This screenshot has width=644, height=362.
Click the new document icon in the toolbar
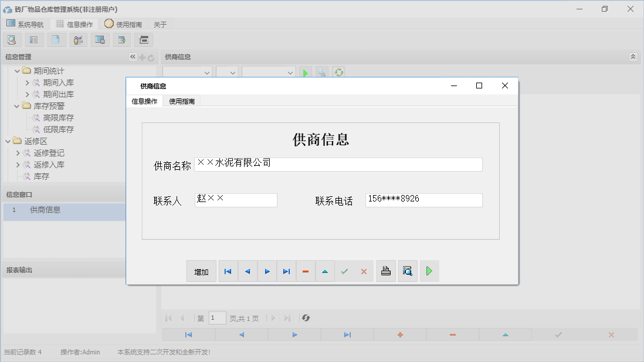[56, 39]
